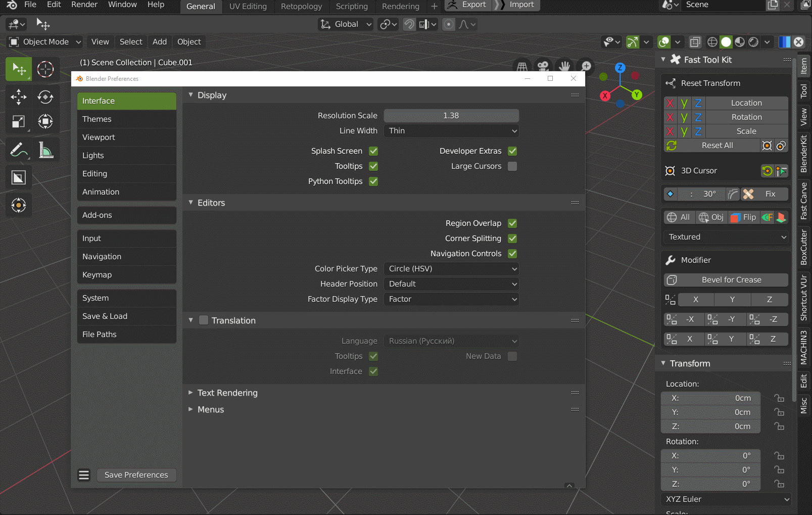
Task: Activate the Cursor tool
Action: (x=45, y=69)
